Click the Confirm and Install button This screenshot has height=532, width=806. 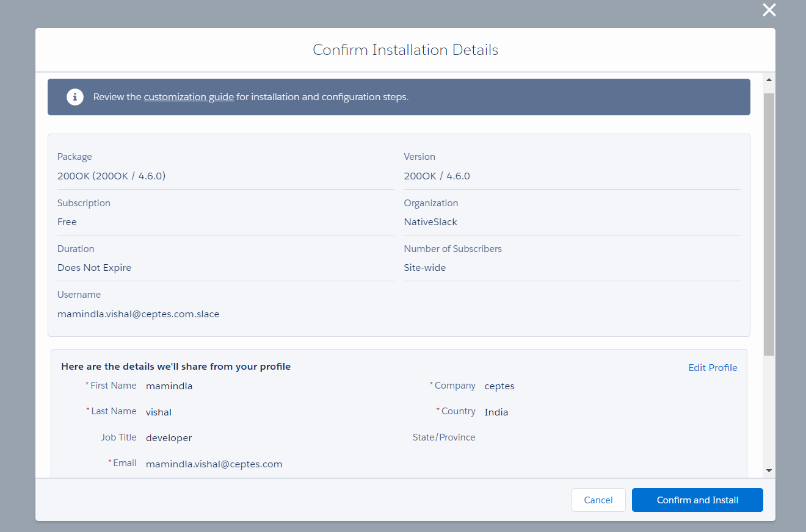click(x=697, y=500)
